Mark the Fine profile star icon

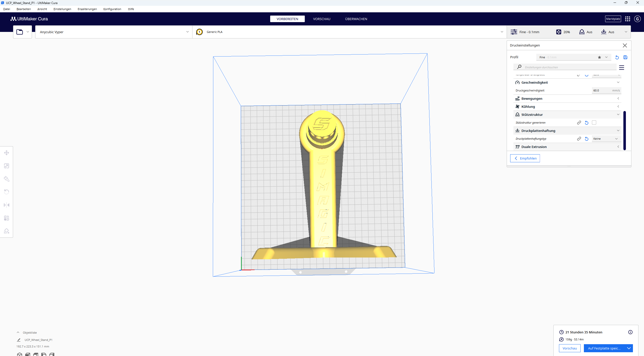coord(599,57)
